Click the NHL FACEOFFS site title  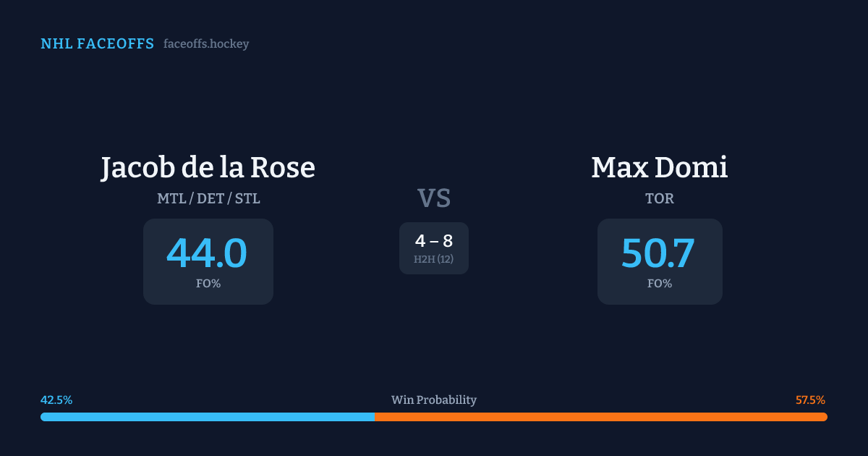97,44
